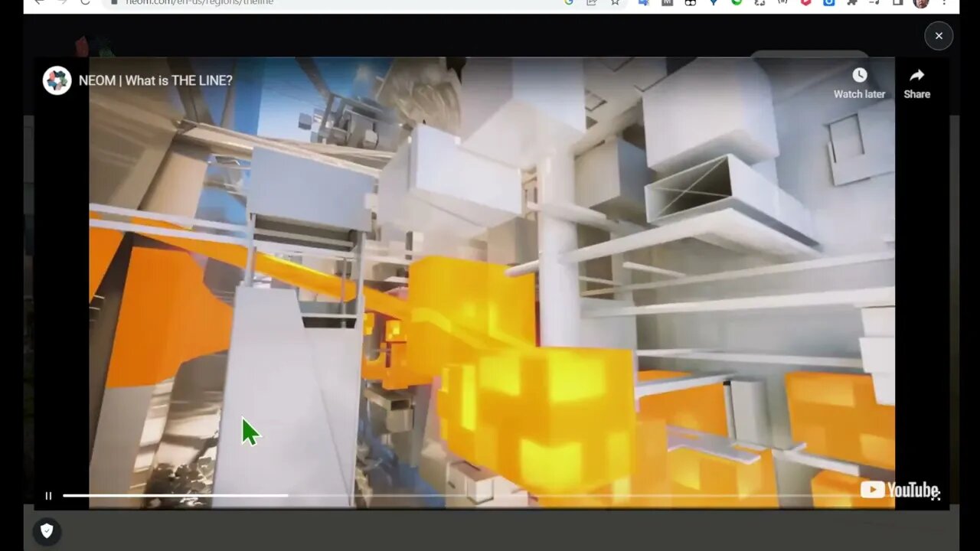The height and width of the screenshot is (551, 980).
Task: Add the video to Watch later
Action: (x=859, y=83)
